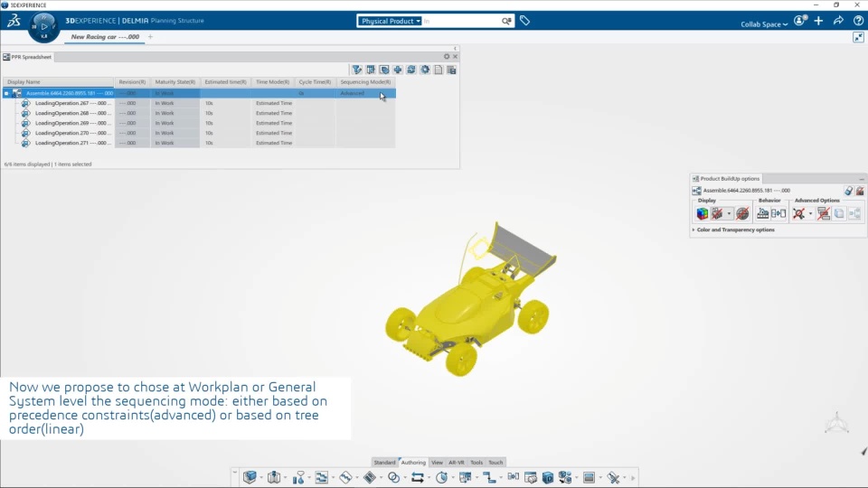Switch to the View toolbar tab
Image resolution: width=868 pixels, height=488 pixels.
pos(437,463)
